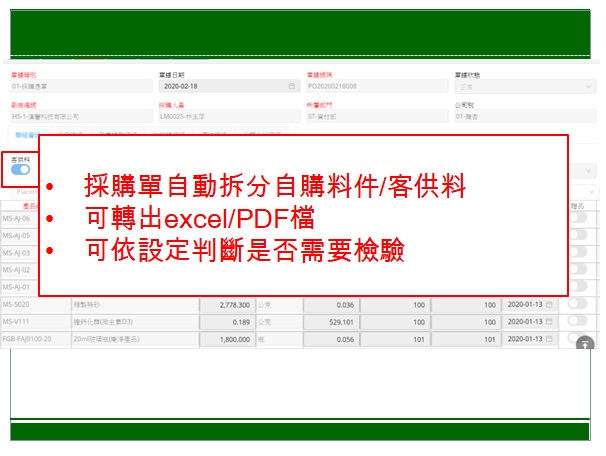Open calendar icon in 單據日期 field

(292, 86)
